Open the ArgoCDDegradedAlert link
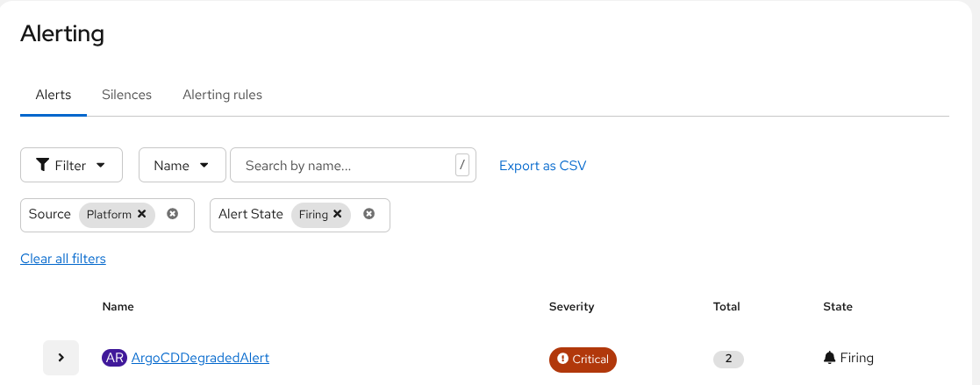The width and height of the screenshot is (980, 385). coord(200,358)
